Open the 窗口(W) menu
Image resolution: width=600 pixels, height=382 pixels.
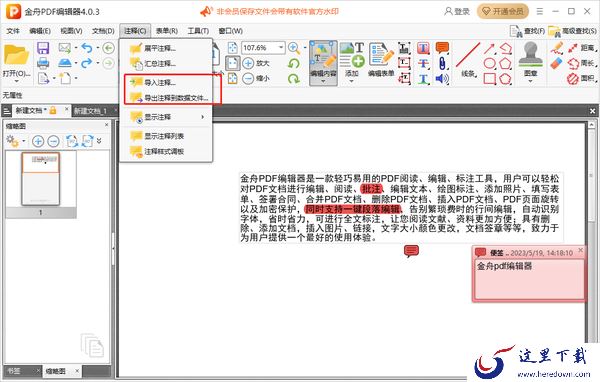tap(230, 31)
